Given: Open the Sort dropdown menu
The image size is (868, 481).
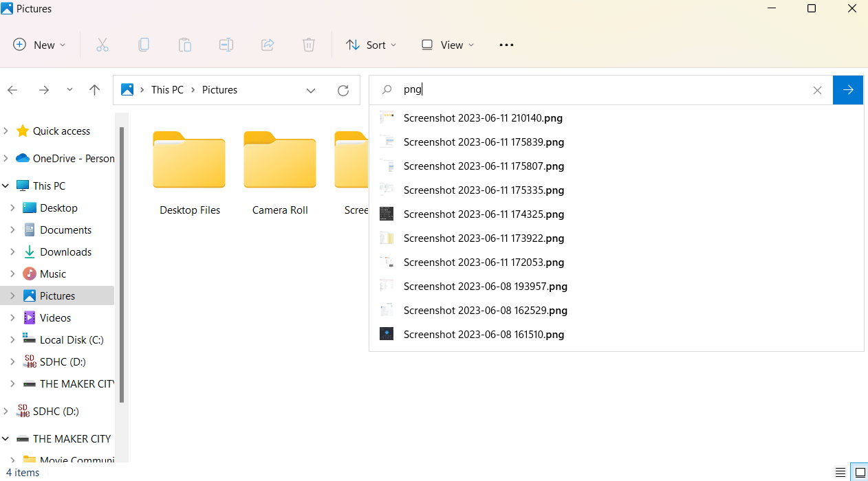Looking at the screenshot, I should coord(371,45).
